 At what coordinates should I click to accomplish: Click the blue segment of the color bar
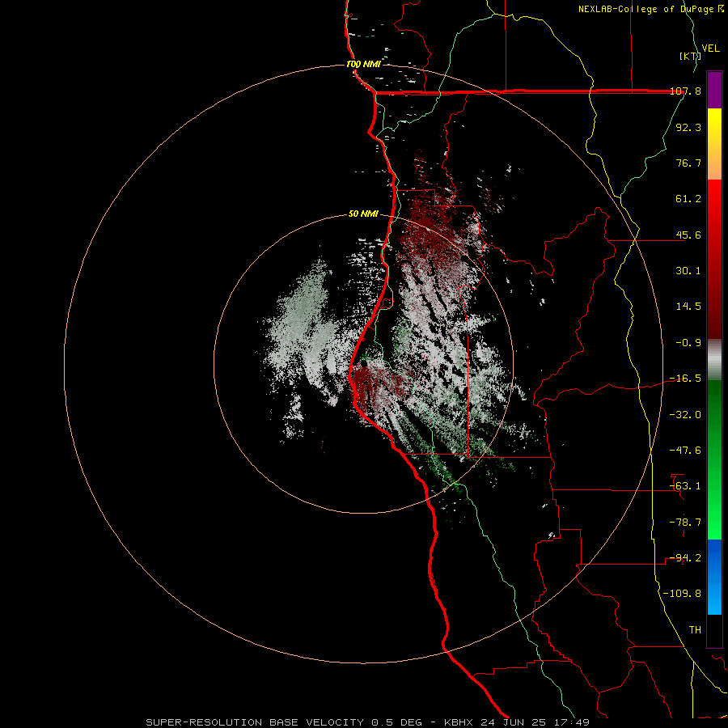point(714,577)
